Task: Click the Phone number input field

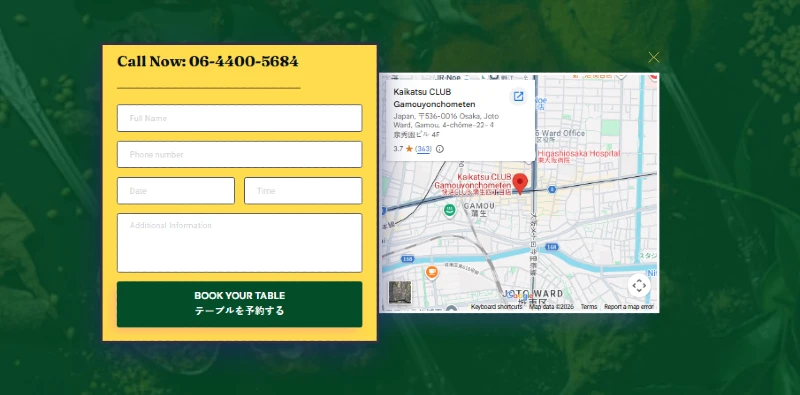Action: point(239,155)
